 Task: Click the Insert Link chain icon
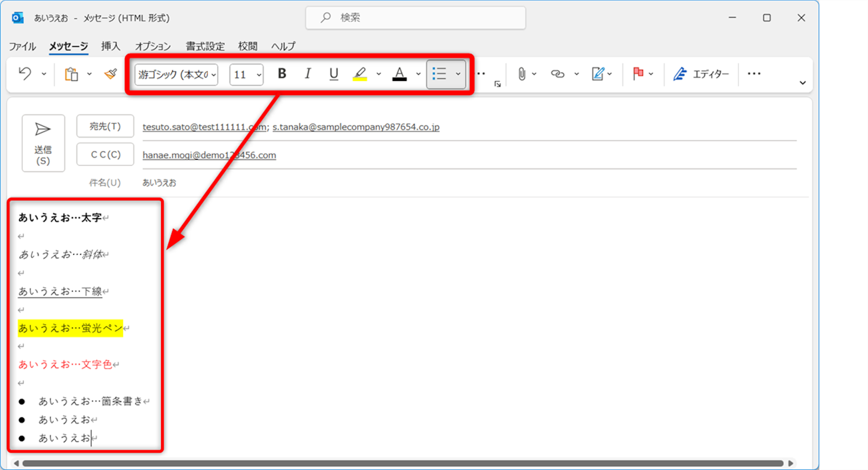[557, 74]
